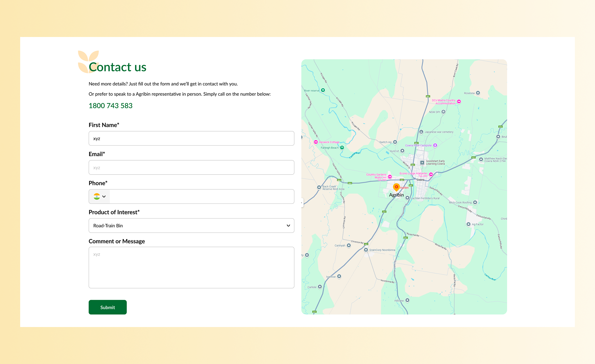Open Lachlan Fertilizers Rural marker
Viewport: 595px width, 364px height.
coord(408,198)
